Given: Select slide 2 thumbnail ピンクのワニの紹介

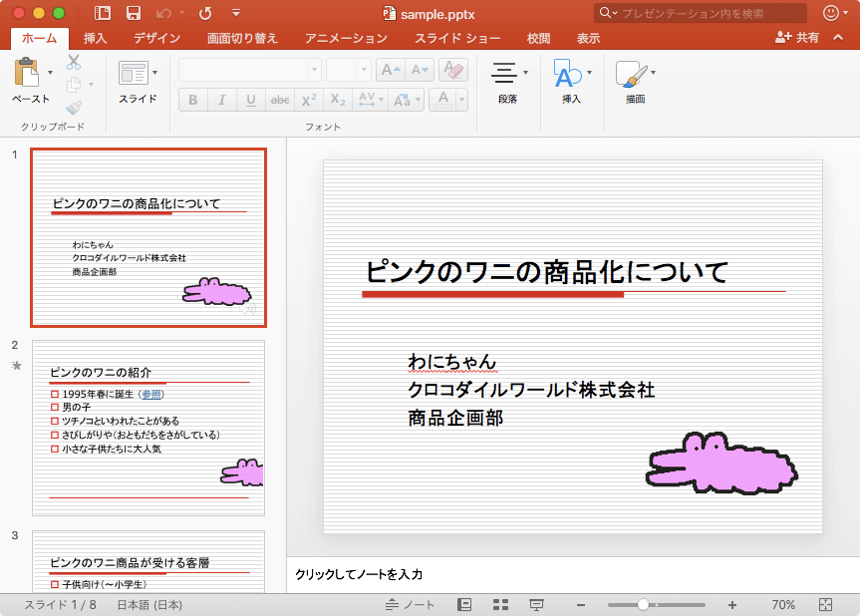Looking at the screenshot, I should tap(148, 428).
